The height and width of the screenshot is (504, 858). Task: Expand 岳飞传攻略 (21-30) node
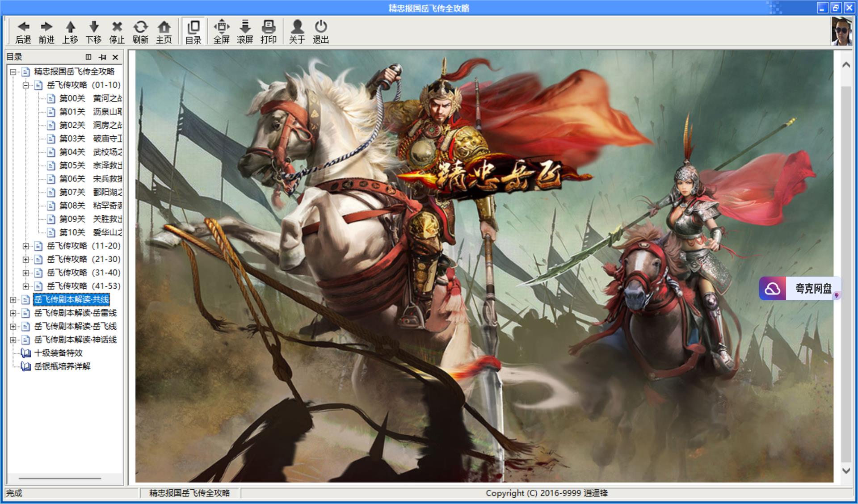[25, 259]
